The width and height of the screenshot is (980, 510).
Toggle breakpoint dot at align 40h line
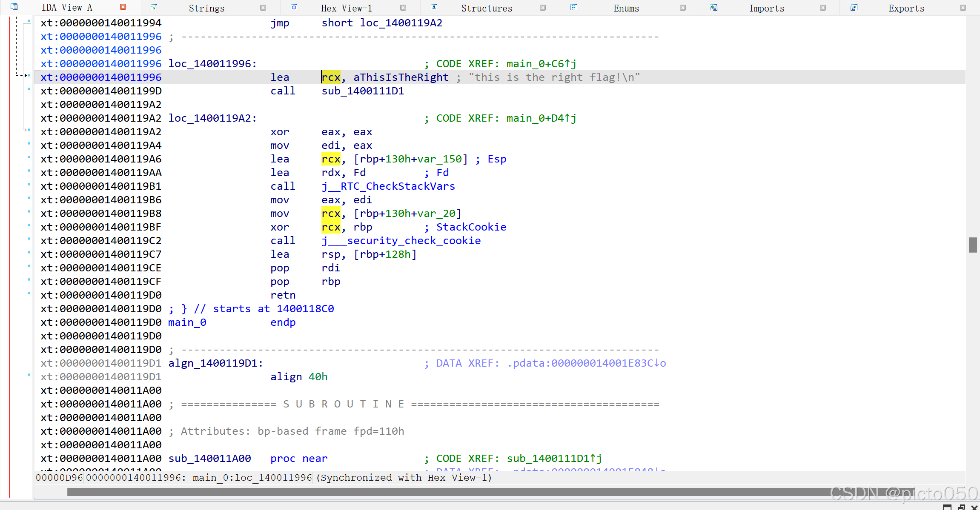click(29, 375)
